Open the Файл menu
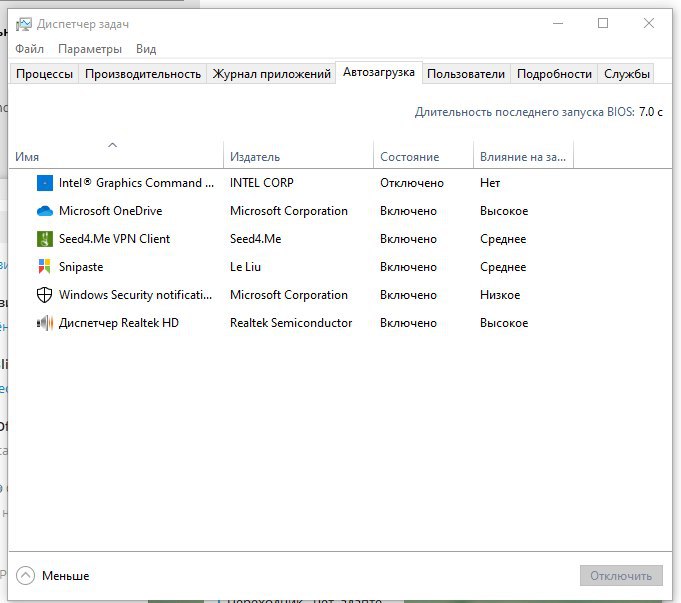The width and height of the screenshot is (681, 603). point(30,49)
